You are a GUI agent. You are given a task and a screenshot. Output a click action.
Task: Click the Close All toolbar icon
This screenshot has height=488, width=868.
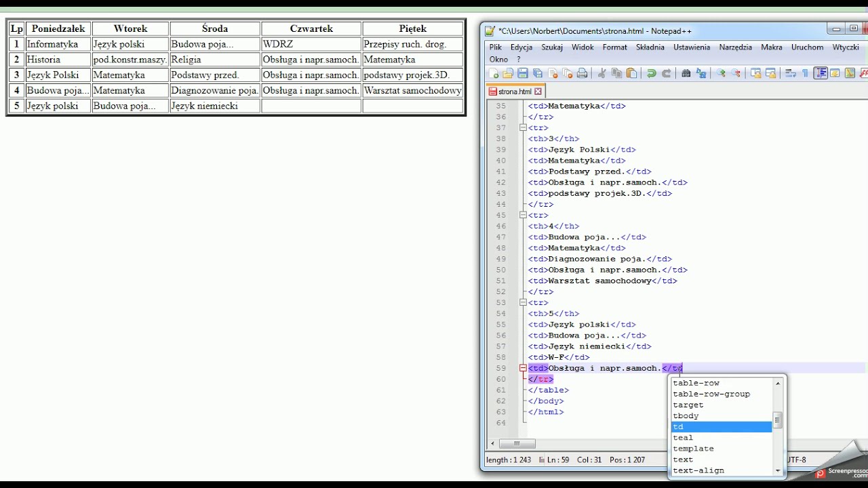pos(567,73)
